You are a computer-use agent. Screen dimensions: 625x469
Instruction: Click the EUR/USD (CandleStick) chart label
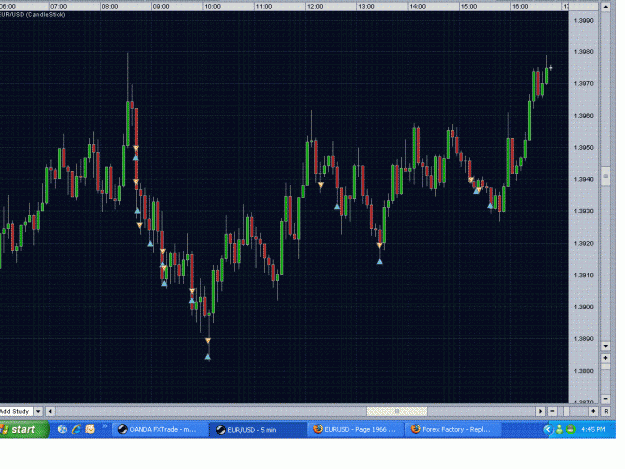click(x=32, y=15)
